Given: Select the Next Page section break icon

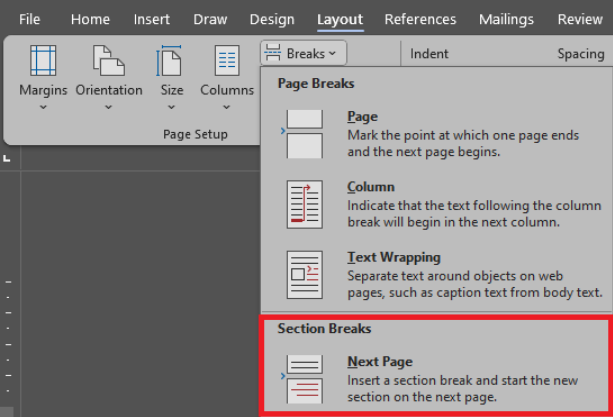Looking at the screenshot, I should (x=304, y=378).
